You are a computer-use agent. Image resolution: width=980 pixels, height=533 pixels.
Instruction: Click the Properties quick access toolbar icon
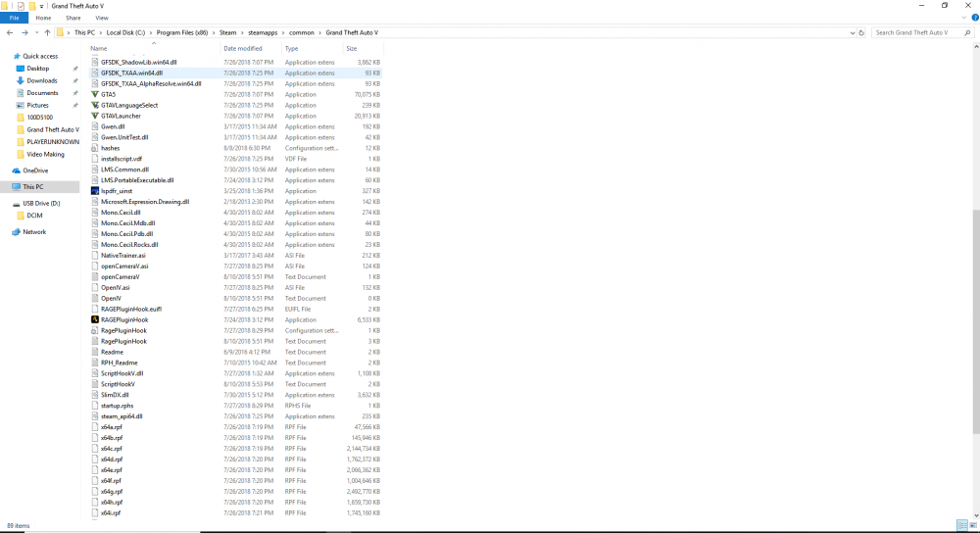tap(21, 6)
